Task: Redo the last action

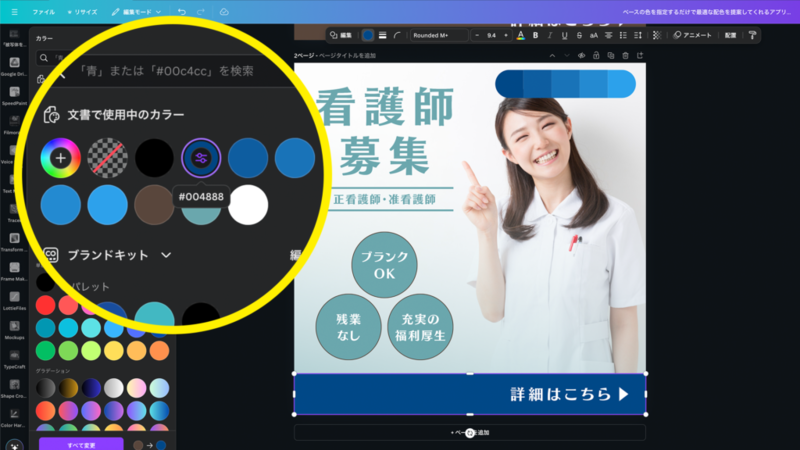Action: (201, 12)
